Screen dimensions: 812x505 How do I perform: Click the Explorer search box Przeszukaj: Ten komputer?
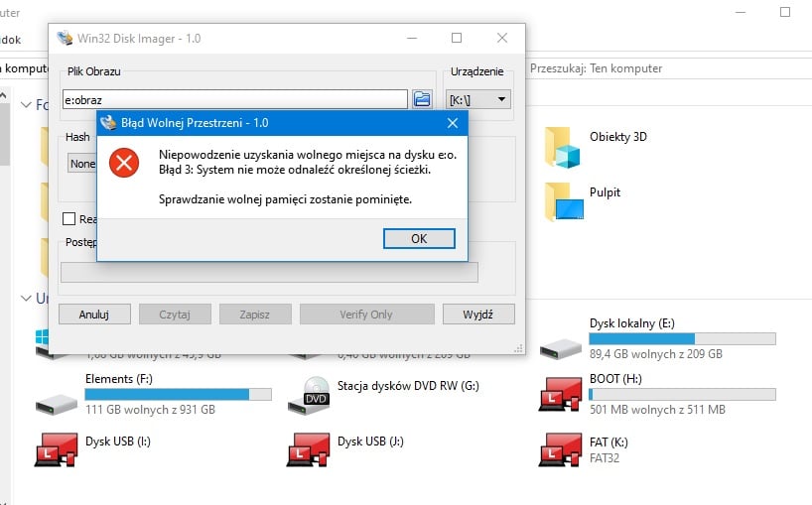point(668,68)
